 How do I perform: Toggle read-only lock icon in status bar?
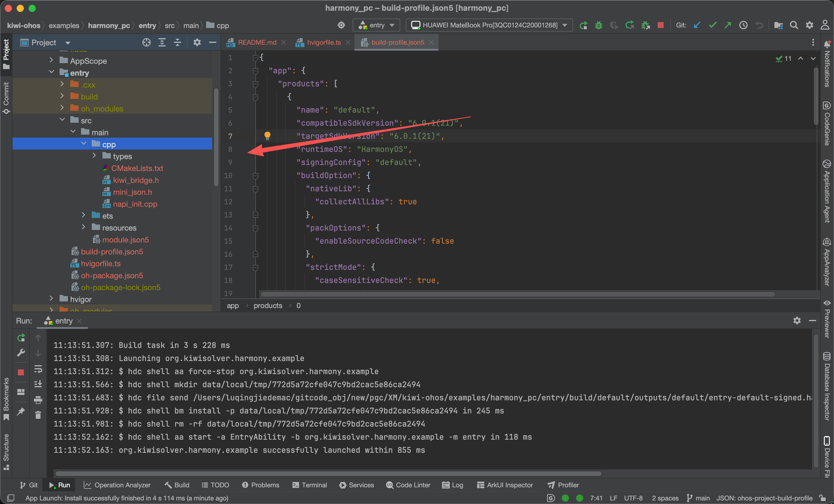(822, 498)
